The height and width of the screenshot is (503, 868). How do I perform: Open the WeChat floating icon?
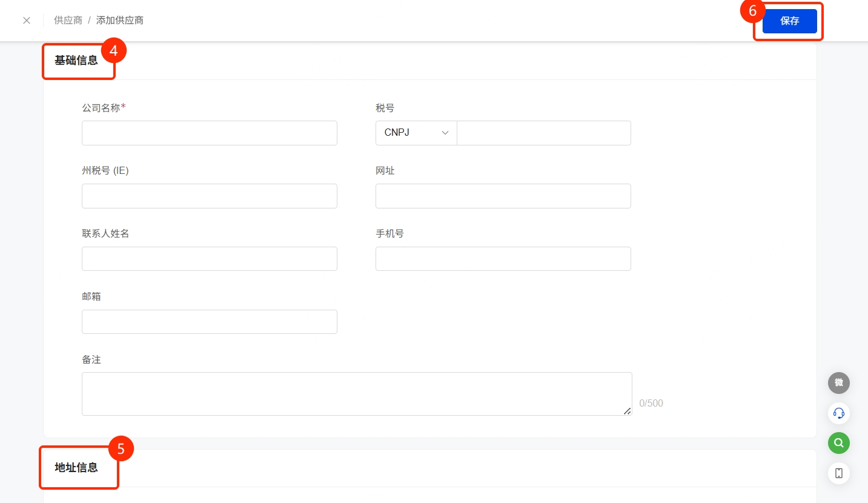[x=839, y=383]
